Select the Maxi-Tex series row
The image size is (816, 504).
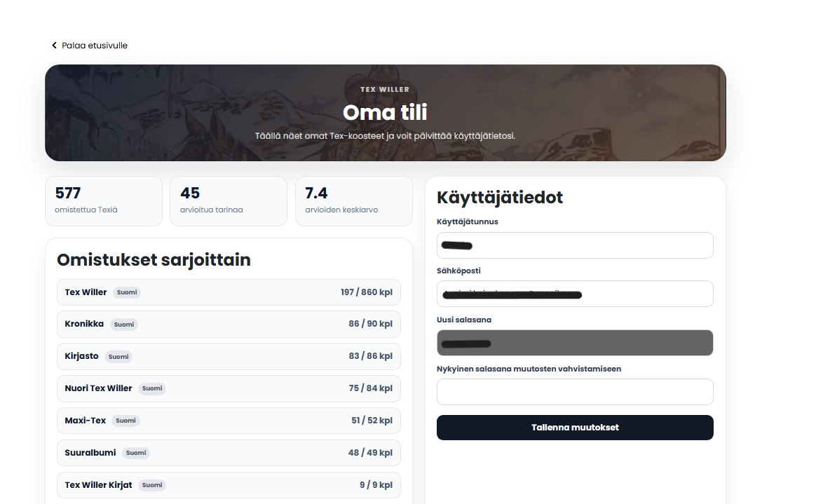(x=229, y=421)
